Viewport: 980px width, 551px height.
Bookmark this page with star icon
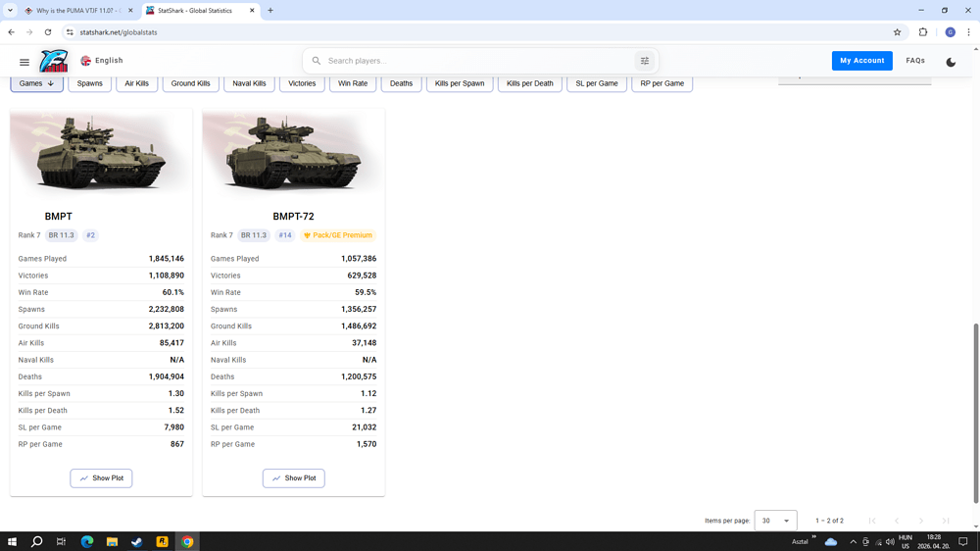pos(897,32)
